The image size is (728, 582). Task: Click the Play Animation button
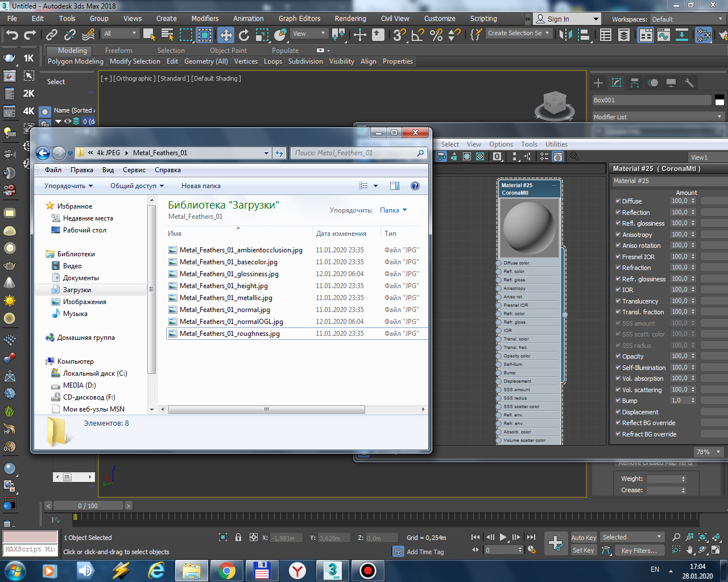click(x=503, y=537)
